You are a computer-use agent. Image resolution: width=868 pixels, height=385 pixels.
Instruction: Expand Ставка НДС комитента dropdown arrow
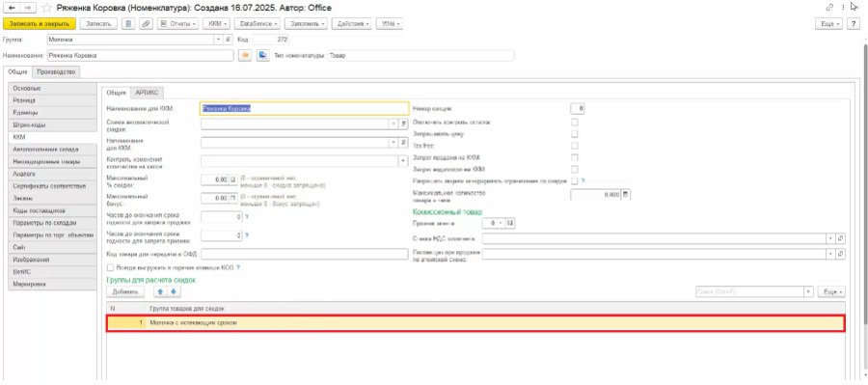[x=831, y=238]
